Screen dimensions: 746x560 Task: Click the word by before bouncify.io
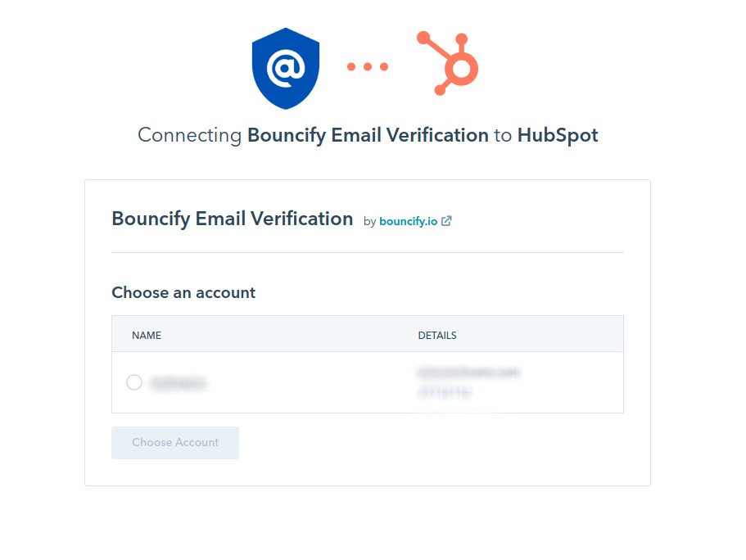pos(369,222)
